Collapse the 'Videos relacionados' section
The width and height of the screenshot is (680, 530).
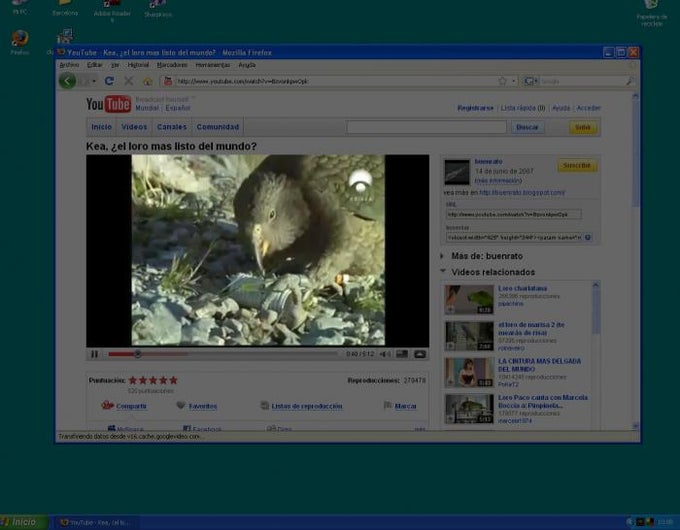click(x=443, y=272)
